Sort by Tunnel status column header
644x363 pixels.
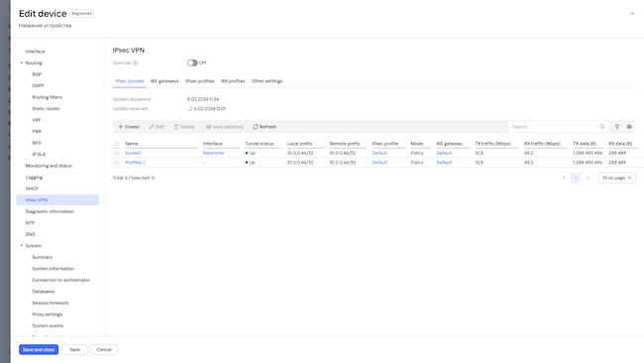[260, 144]
